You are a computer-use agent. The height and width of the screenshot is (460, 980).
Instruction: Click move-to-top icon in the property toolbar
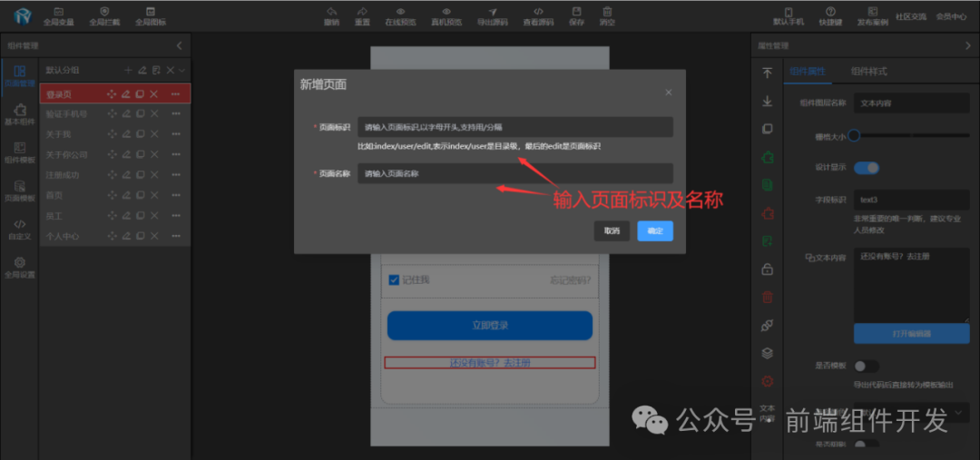pyautogui.click(x=768, y=73)
